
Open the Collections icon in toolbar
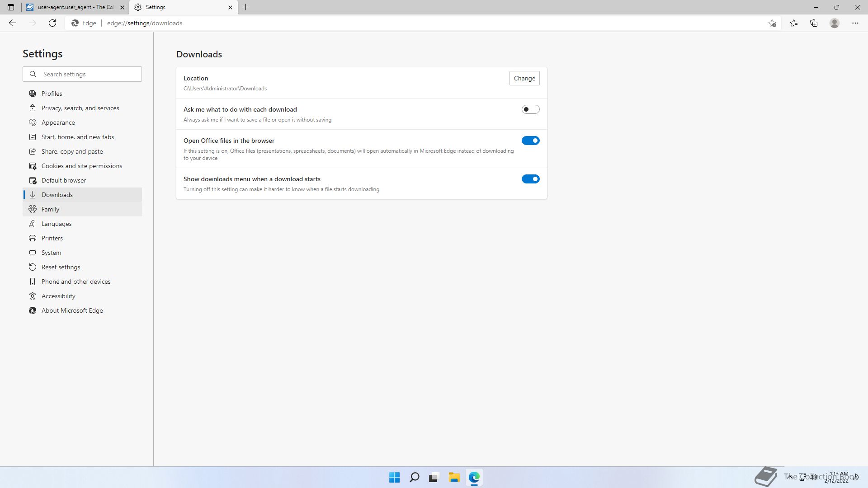click(x=814, y=23)
